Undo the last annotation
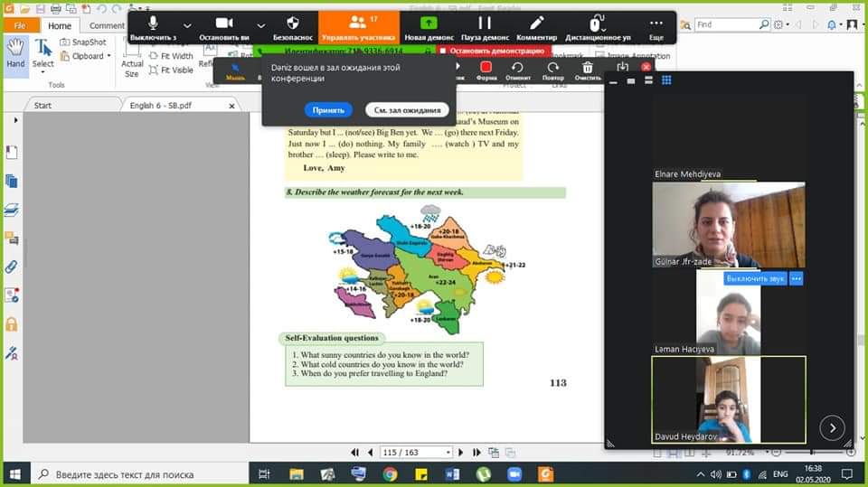Viewport: 868px width, 487px height. [517, 70]
